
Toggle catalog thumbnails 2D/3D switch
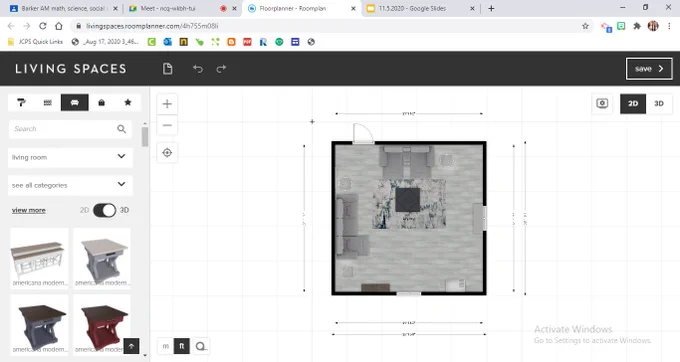pyautogui.click(x=105, y=210)
